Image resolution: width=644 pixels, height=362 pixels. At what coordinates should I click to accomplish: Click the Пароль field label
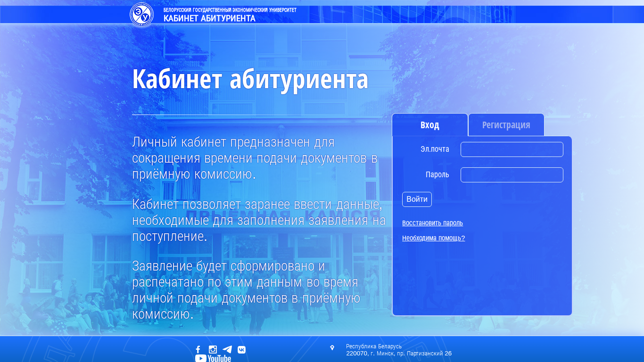pos(438,175)
